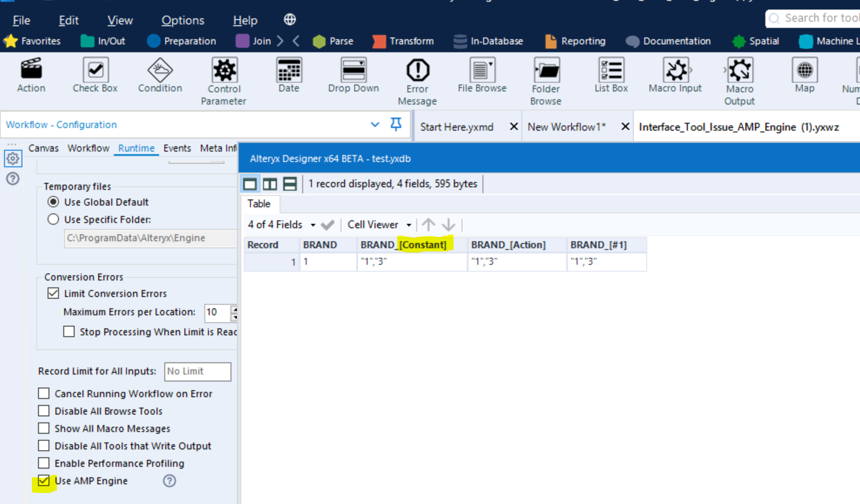This screenshot has height=504, width=860.
Task: Increase Maximum Errors per Location with the stepper
Action: [235, 309]
